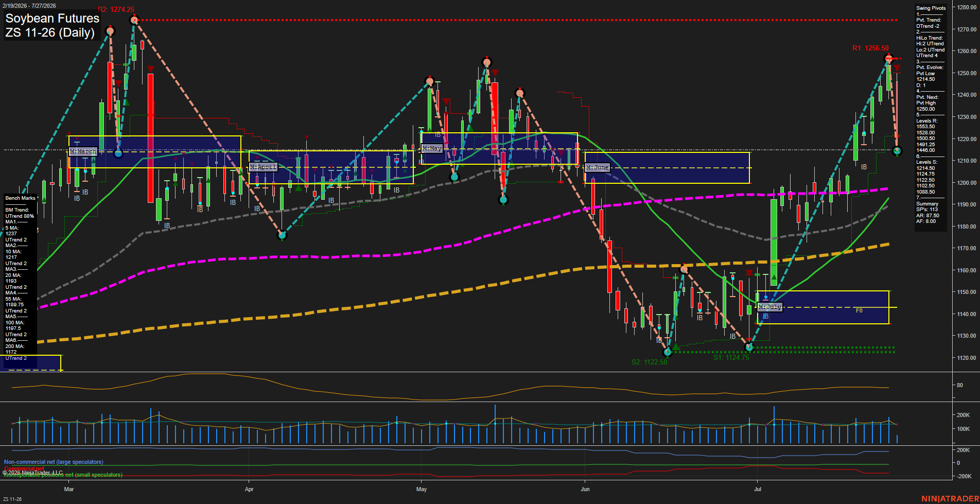Click the Nonreportable positions net legend
This screenshot has height=504, width=980.
pos(63,475)
